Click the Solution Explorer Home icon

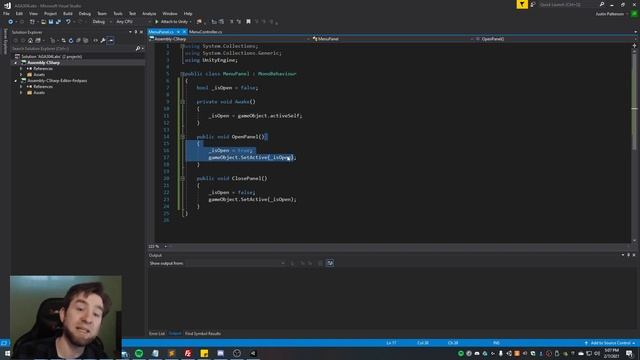[x=30, y=40]
